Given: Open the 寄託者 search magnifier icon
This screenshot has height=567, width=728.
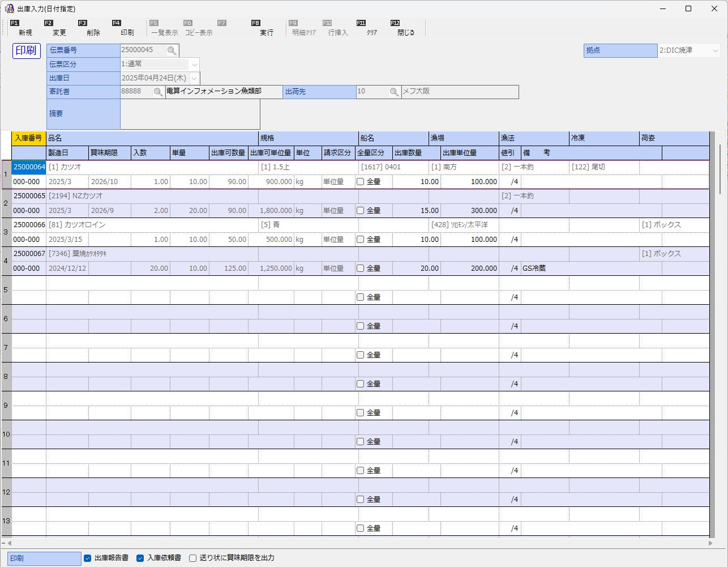Looking at the screenshot, I should [158, 92].
